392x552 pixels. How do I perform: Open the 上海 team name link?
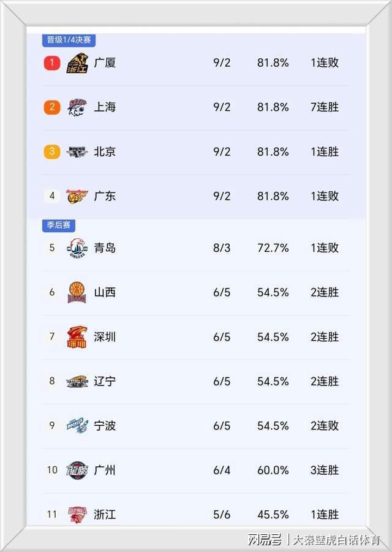pyautogui.click(x=105, y=107)
